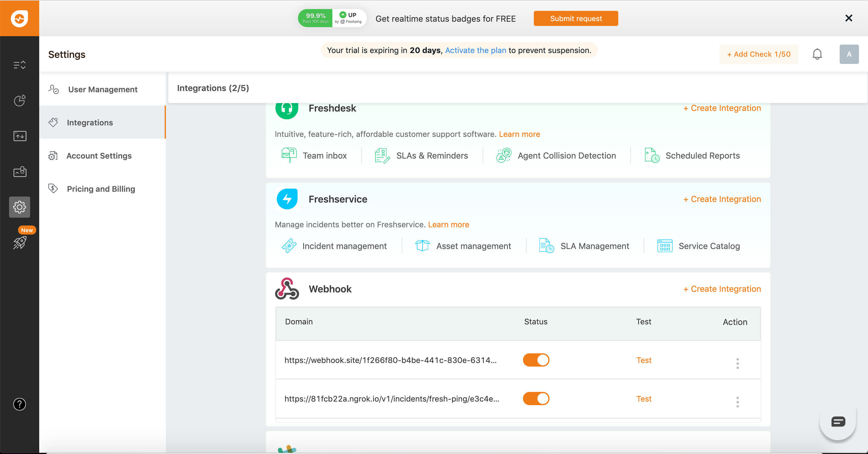Open the user avatar A menu
This screenshot has height=454, width=868.
[848, 54]
